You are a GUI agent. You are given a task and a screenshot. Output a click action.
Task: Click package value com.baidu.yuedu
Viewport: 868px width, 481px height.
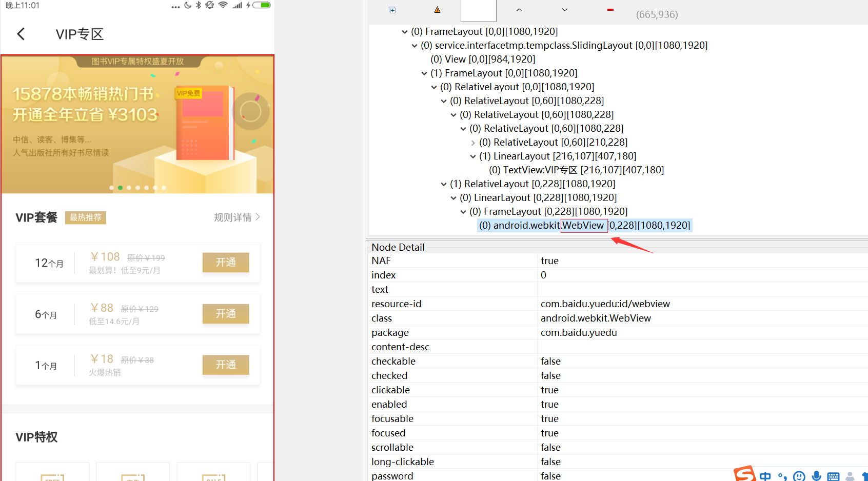pyautogui.click(x=579, y=332)
